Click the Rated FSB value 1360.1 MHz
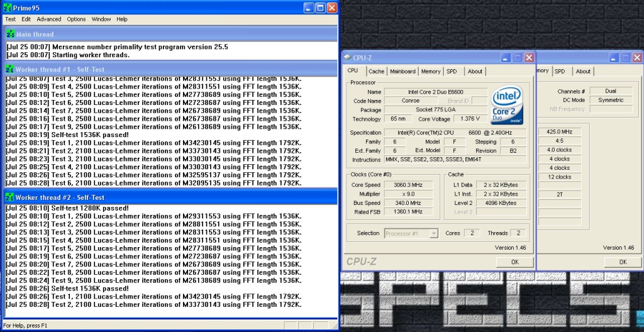 point(408,212)
